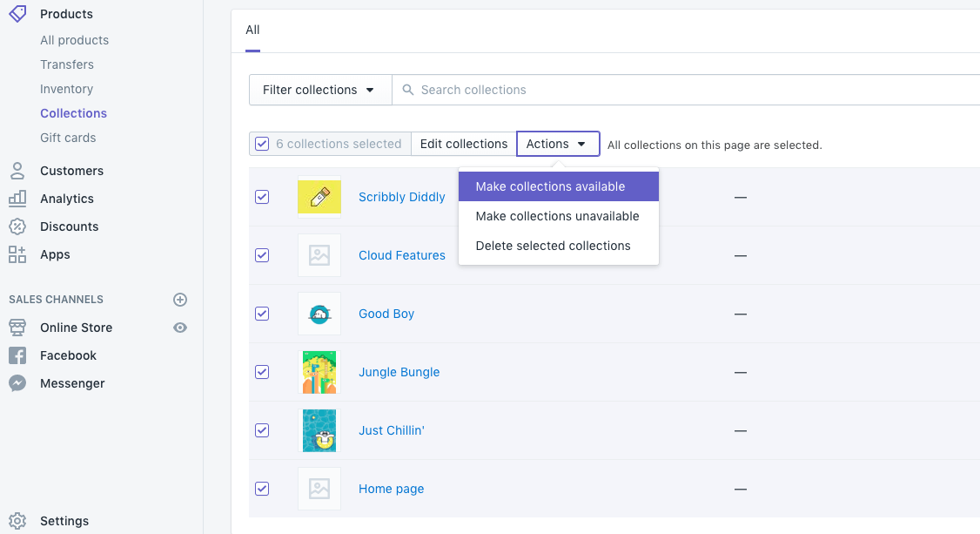
Task: Expand the Filter collections dropdown
Action: click(319, 90)
